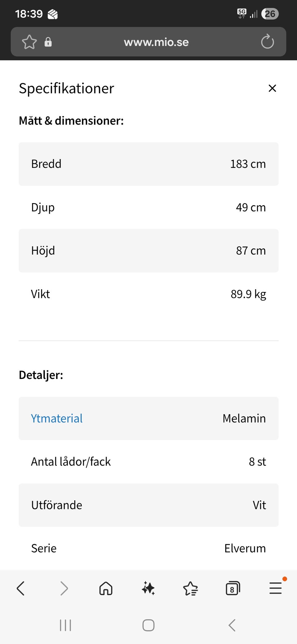
Task: Tap the padlock site security icon
Action: [48, 42]
